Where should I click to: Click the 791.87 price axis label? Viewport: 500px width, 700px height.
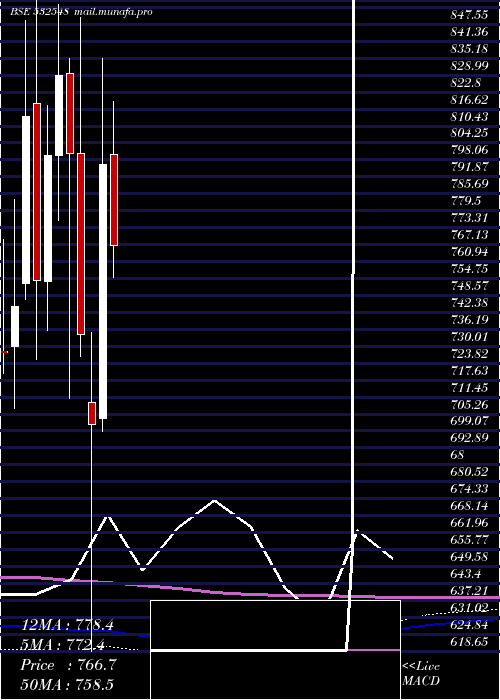point(469,167)
